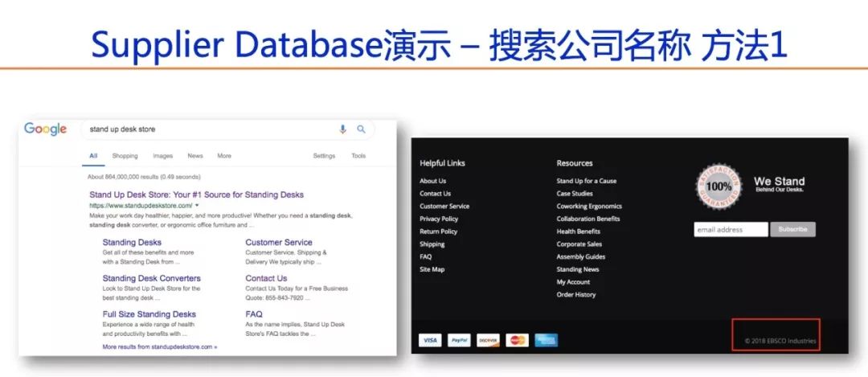This screenshot has width=868, height=377.
Task: Open the Coworking Ergonomics link
Action: click(589, 207)
